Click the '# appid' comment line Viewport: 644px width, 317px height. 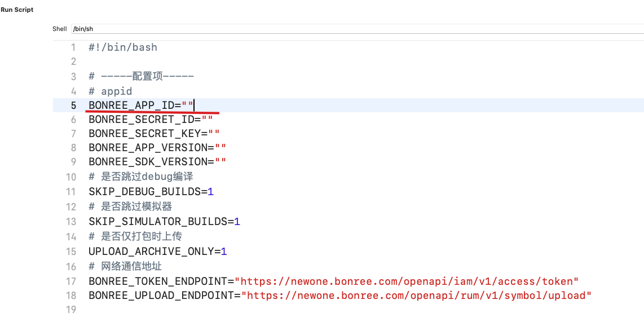(111, 91)
